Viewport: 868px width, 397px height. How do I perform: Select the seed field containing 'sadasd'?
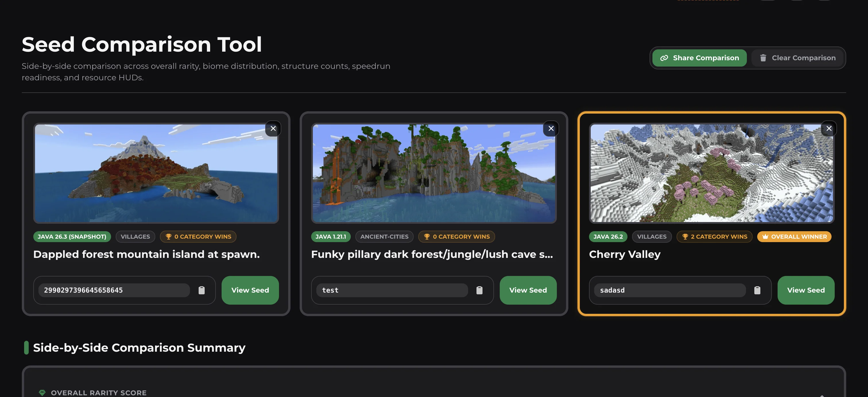click(670, 290)
